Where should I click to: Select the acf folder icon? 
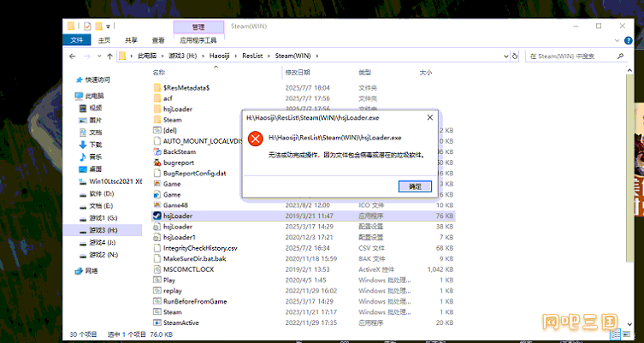(157, 98)
